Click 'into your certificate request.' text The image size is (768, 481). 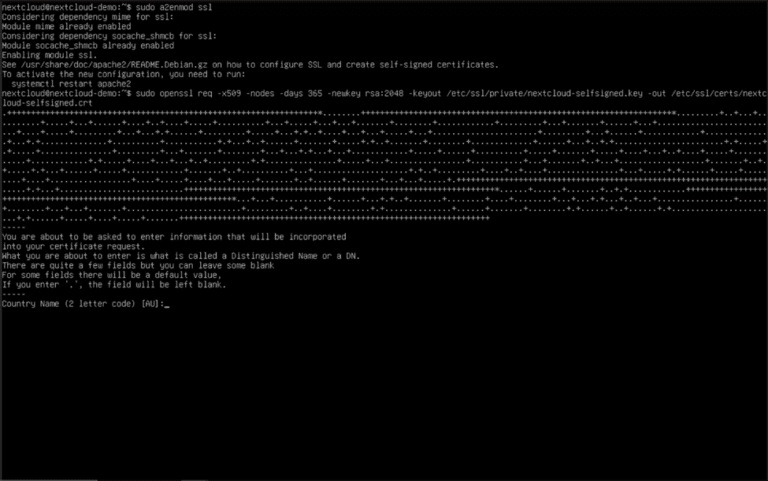point(73,247)
